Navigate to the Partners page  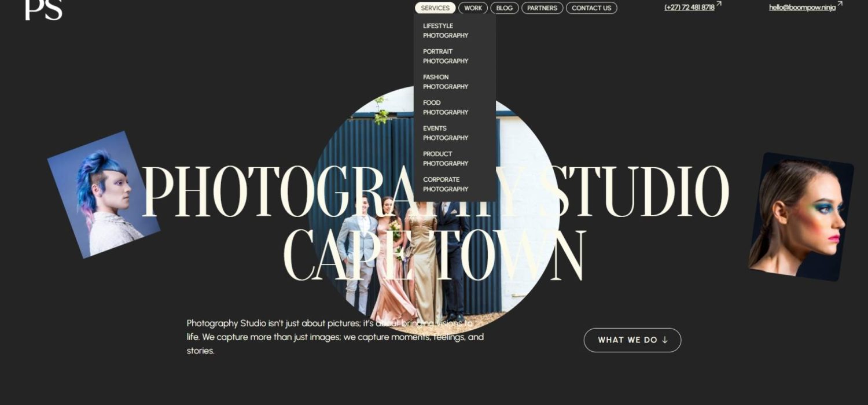coord(542,8)
